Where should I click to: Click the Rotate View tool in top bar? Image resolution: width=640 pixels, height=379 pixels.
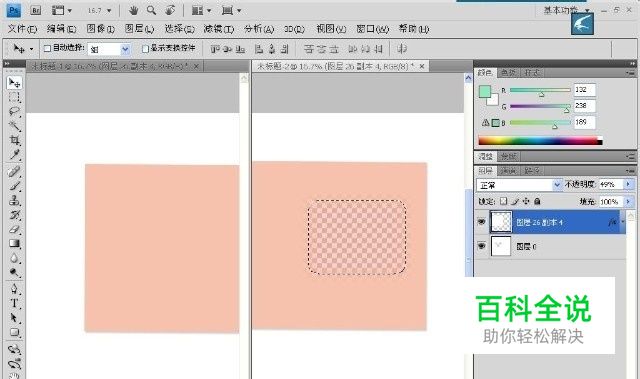coord(170,10)
